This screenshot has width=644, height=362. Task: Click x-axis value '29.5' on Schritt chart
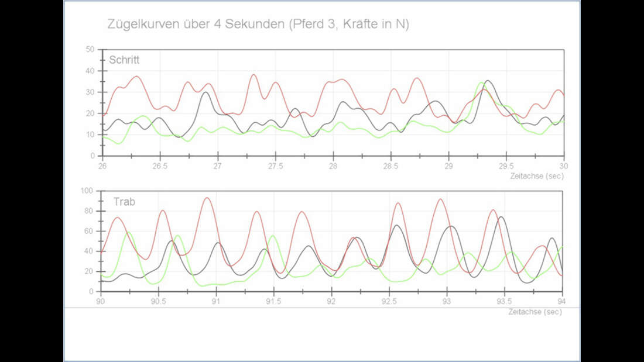click(506, 166)
